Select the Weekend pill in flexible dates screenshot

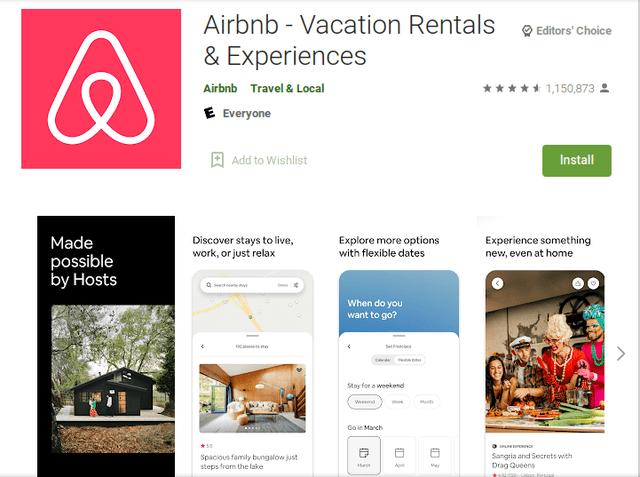pyautogui.click(x=364, y=402)
